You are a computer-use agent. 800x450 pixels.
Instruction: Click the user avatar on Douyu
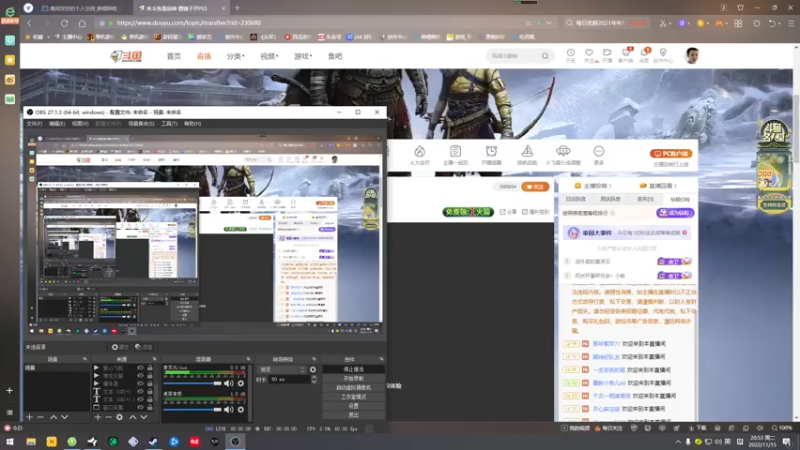692,56
